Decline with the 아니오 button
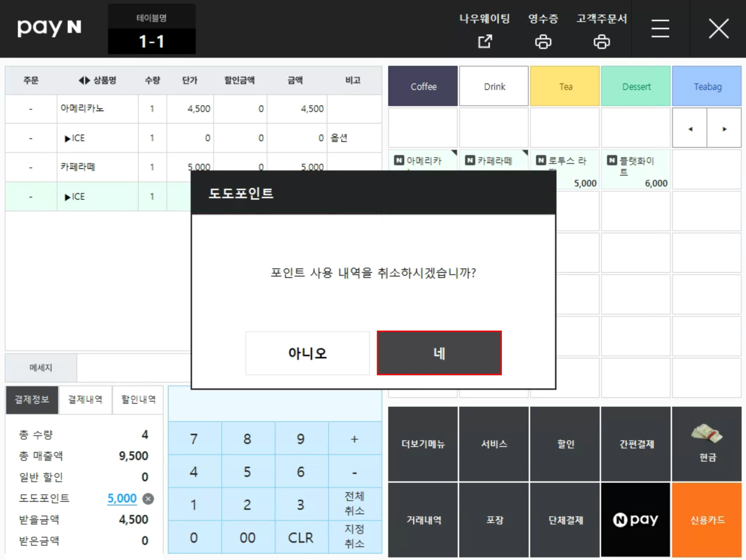The image size is (746, 560). [x=307, y=353]
